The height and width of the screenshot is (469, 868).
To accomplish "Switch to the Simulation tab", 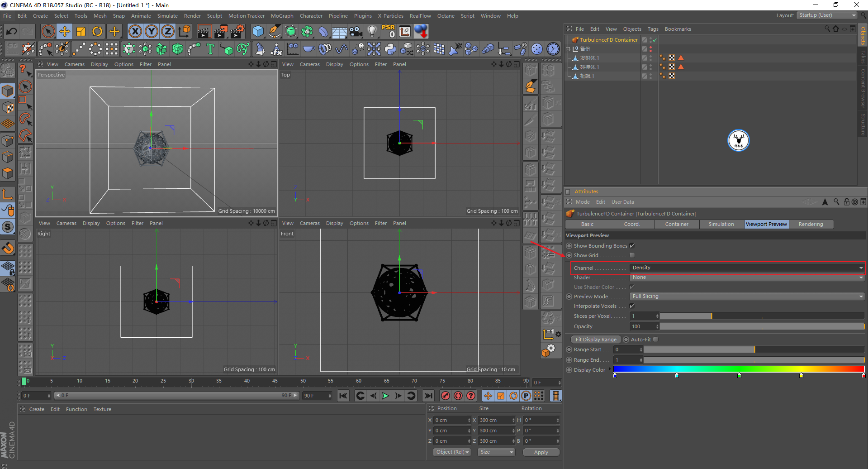I will (721, 224).
